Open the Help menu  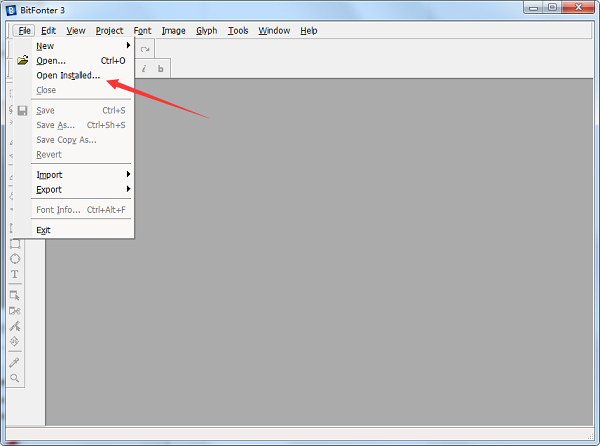(x=308, y=31)
